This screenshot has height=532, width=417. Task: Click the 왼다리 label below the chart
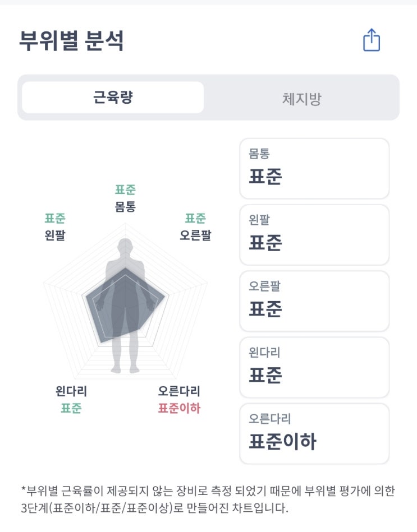(71, 391)
